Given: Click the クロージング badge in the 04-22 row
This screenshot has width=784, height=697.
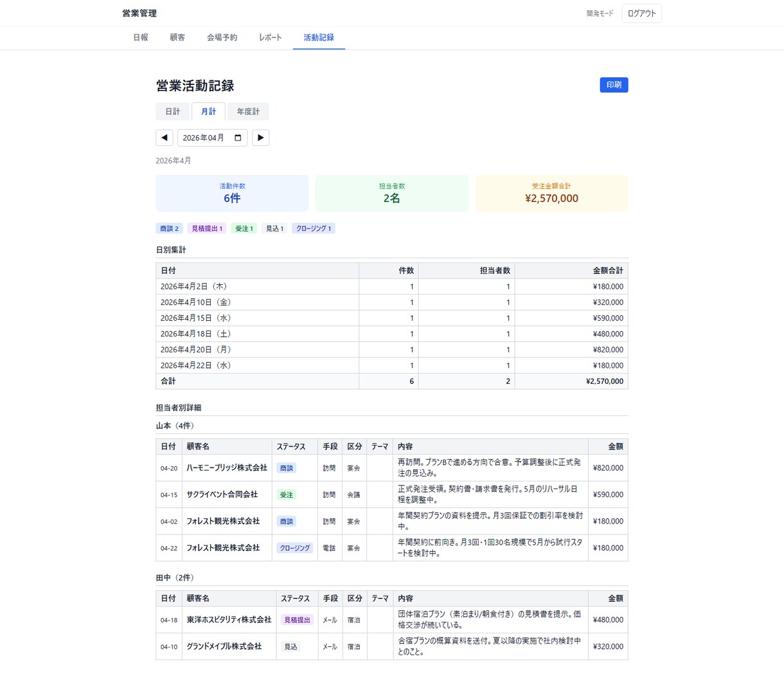Looking at the screenshot, I should point(295,548).
